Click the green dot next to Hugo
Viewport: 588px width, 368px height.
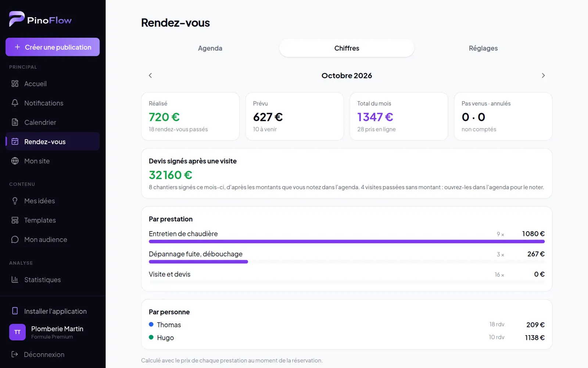[x=151, y=337]
